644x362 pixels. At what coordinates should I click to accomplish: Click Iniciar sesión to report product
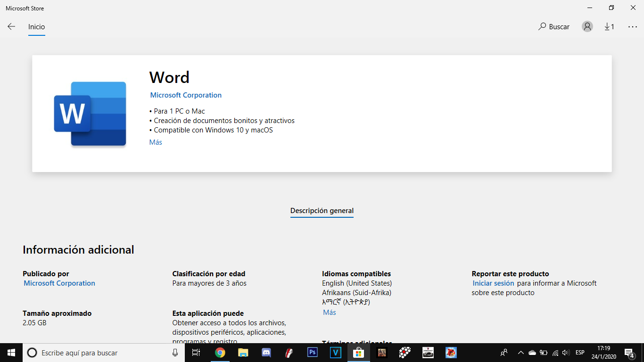pyautogui.click(x=493, y=283)
